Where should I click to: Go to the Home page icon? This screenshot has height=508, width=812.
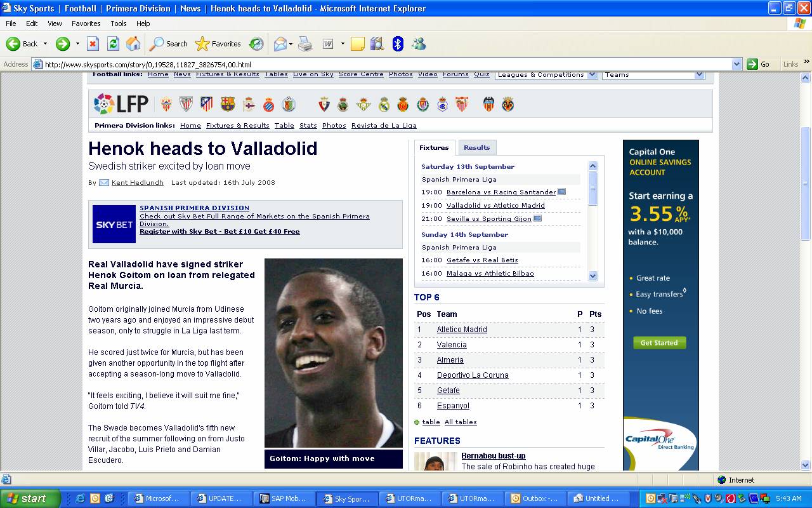click(133, 44)
